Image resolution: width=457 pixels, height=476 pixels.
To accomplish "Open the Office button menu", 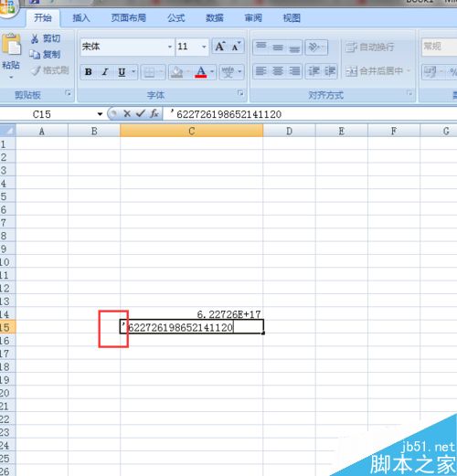I will coord(7,8).
